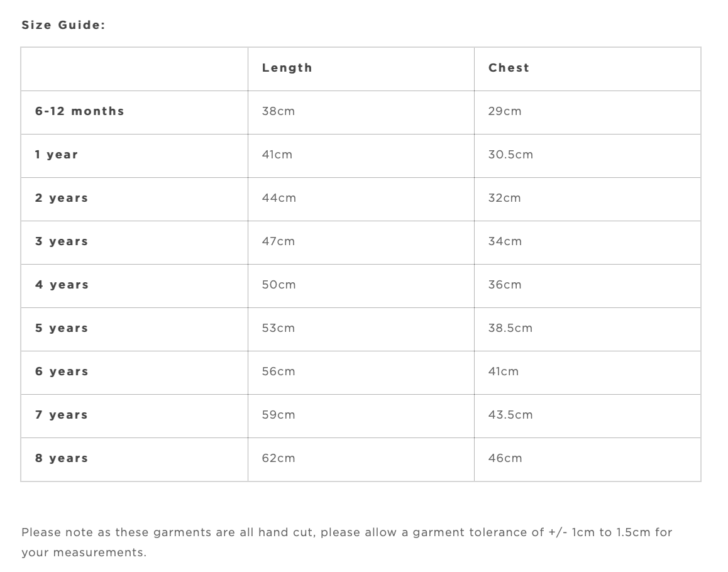Viewport: 728px width, 572px height.
Task: Click the 5 years row label
Action: [x=62, y=328]
